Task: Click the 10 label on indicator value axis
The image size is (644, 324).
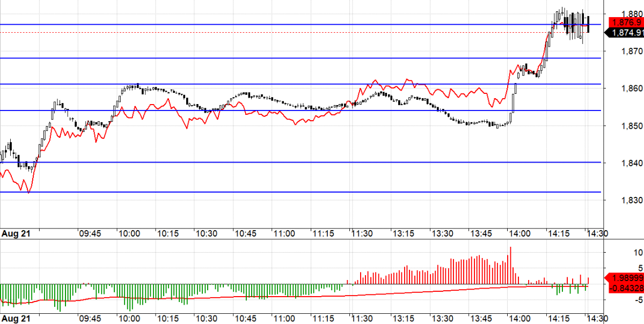Action: pyautogui.click(x=624, y=252)
